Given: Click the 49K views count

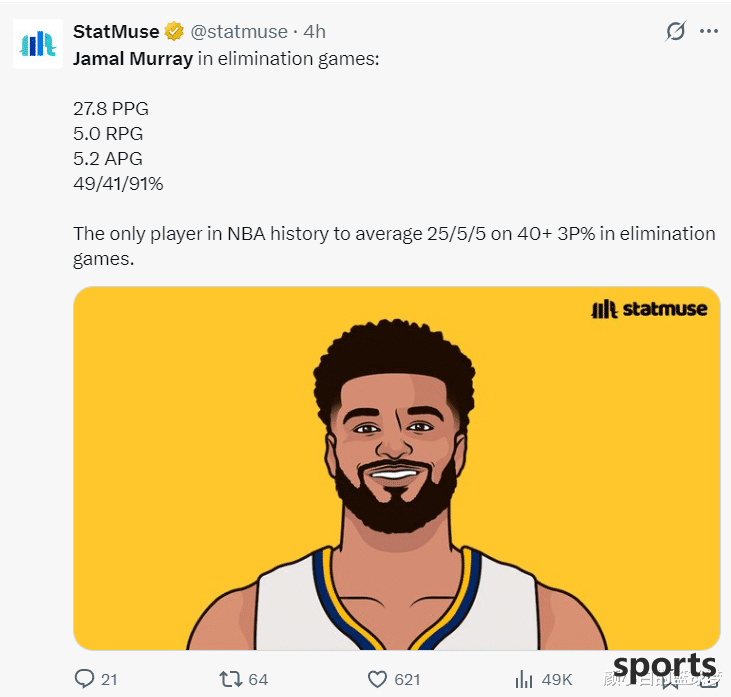Looking at the screenshot, I should 557,680.
